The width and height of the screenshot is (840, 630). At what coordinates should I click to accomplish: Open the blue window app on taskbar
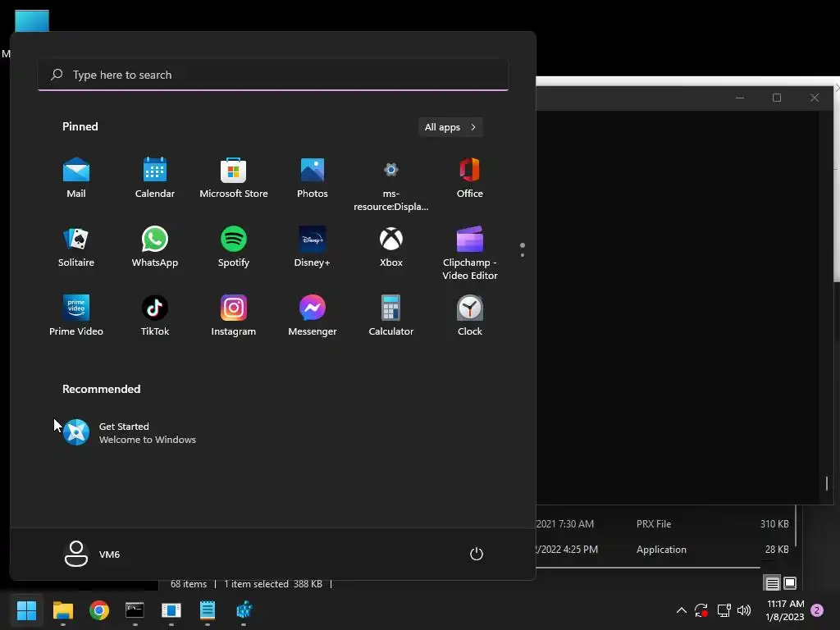pyautogui.click(x=171, y=610)
